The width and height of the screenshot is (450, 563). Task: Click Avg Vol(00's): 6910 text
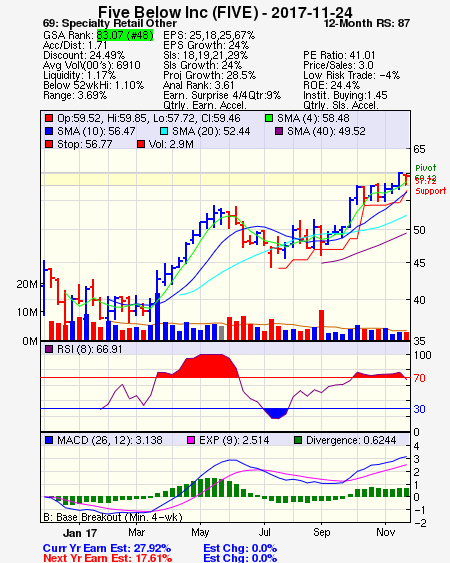tap(92, 65)
